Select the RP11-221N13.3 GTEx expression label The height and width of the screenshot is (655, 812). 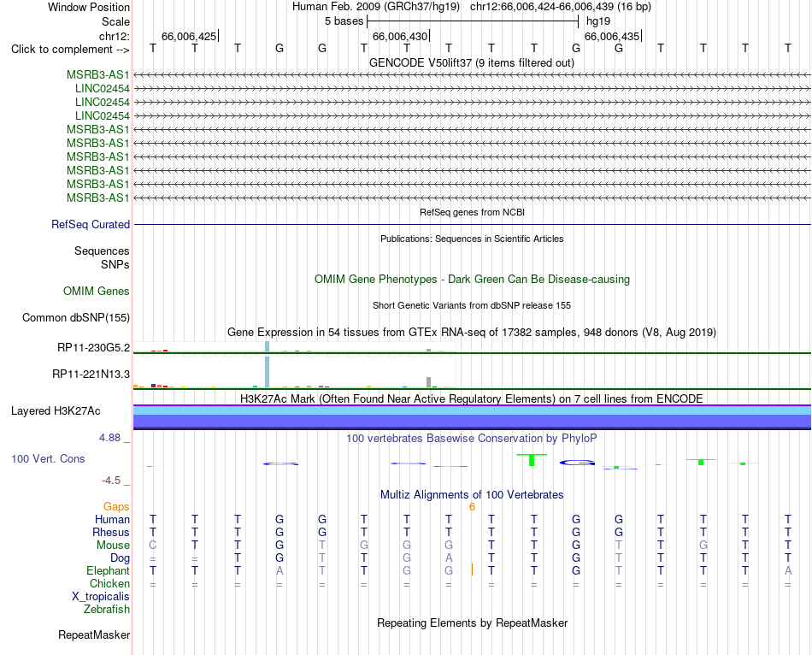tap(91, 375)
